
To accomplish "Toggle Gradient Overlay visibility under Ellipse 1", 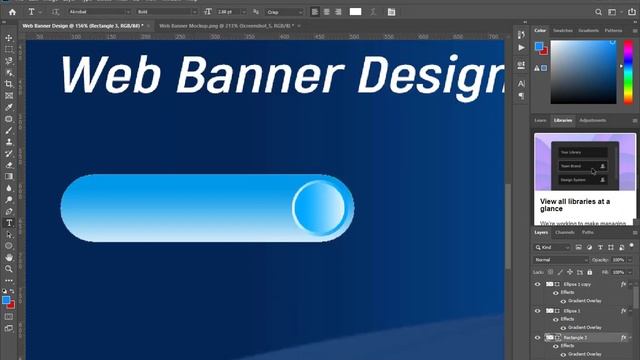I will click(x=563, y=328).
